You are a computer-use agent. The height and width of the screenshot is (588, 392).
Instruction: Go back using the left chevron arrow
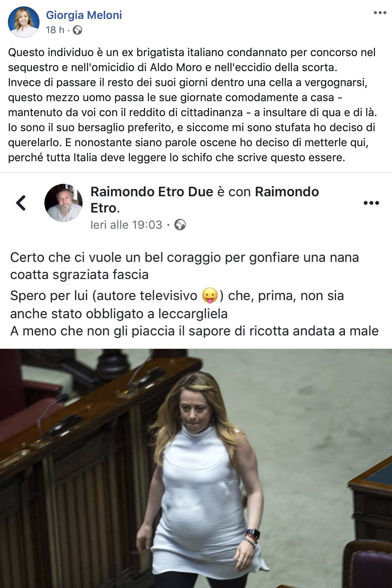pyautogui.click(x=21, y=203)
